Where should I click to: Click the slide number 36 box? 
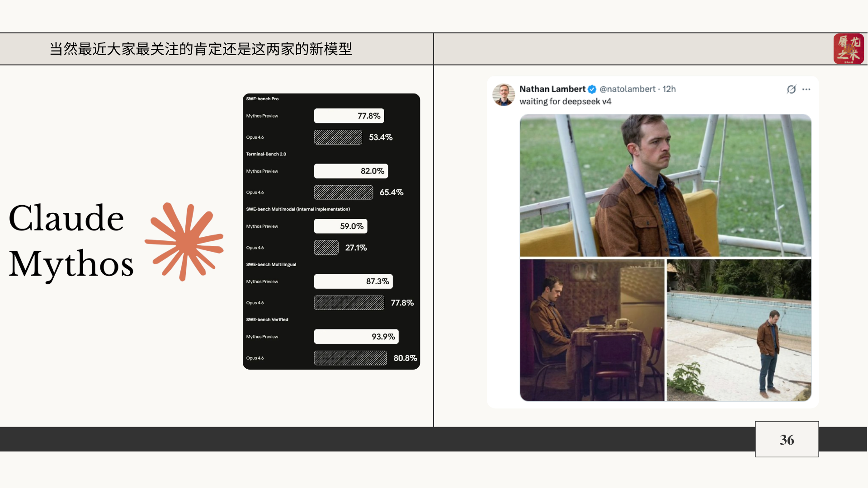787,439
